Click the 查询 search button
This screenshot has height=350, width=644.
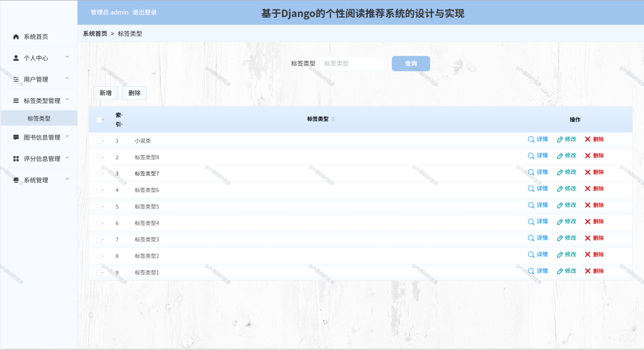(411, 63)
